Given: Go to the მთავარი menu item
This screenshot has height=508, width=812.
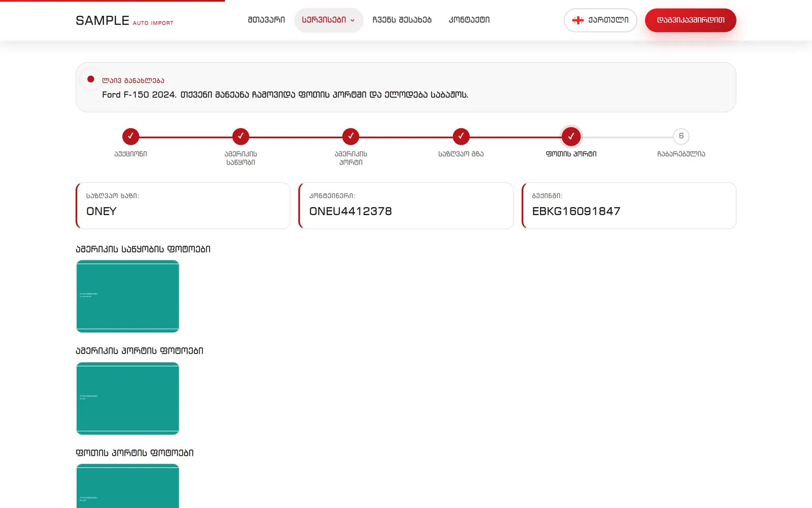Looking at the screenshot, I should [x=266, y=20].
